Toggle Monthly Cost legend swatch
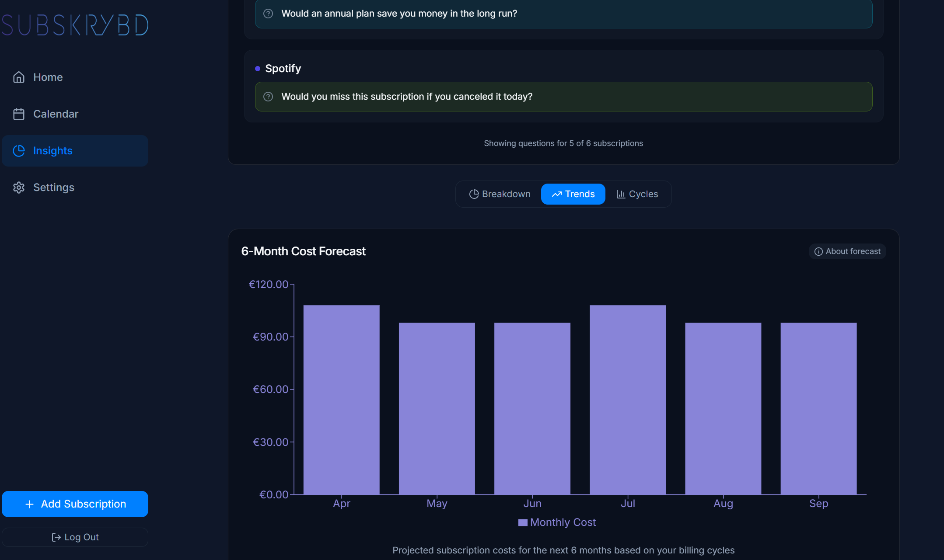This screenshot has width=944, height=560. click(x=523, y=522)
